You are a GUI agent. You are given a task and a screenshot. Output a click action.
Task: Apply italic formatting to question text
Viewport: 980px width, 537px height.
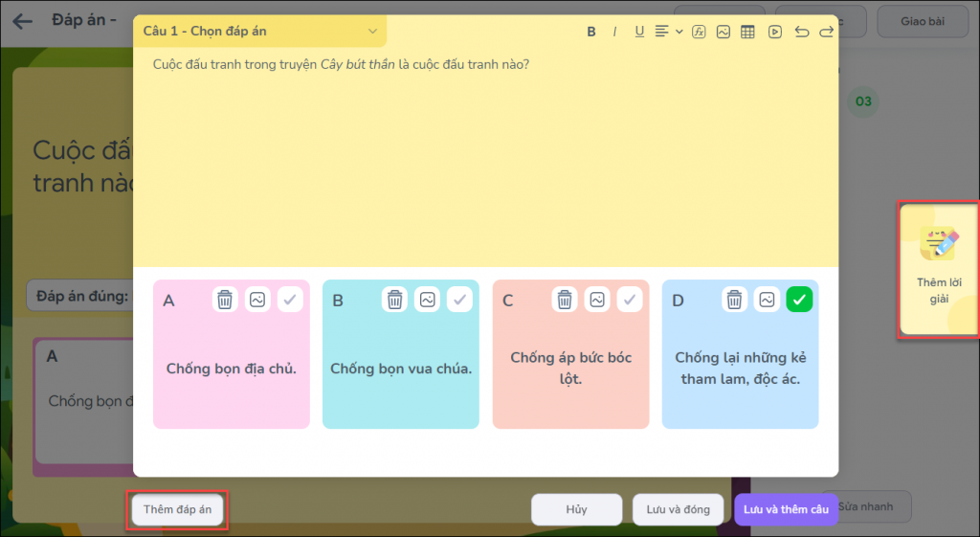click(615, 32)
